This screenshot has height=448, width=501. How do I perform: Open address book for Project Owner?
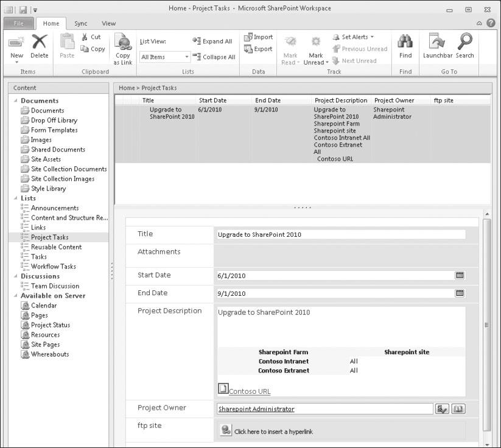click(458, 409)
